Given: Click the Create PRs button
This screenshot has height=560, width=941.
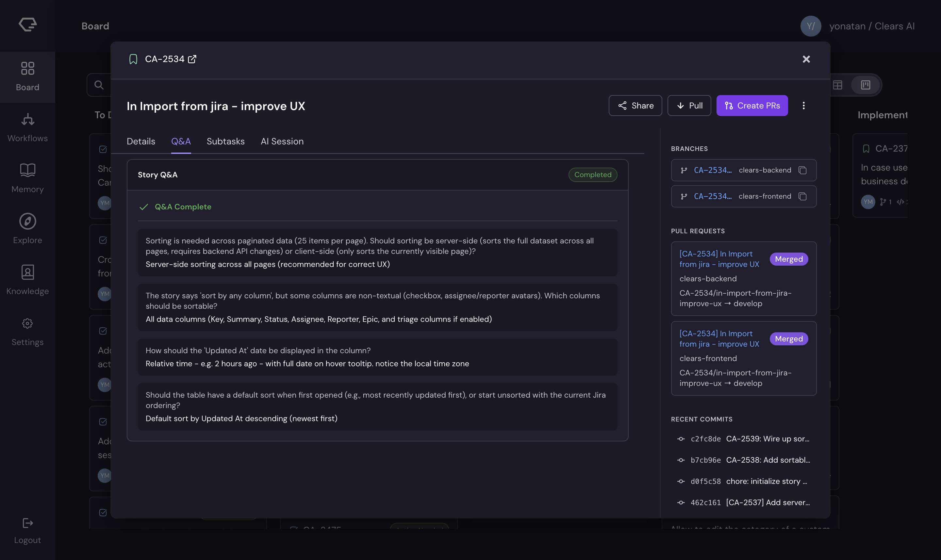Looking at the screenshot, I should pyautogui.click(x=752, y=106).
